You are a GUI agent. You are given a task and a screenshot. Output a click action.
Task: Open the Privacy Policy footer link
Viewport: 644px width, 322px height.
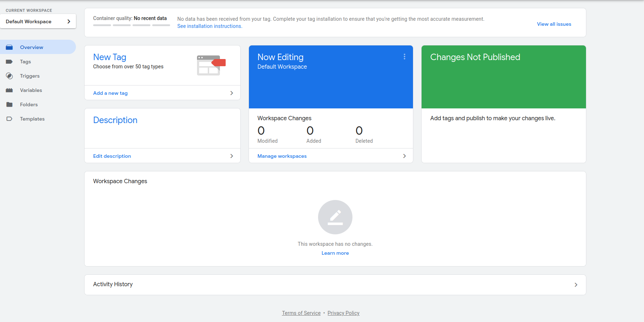coord(343,313)
